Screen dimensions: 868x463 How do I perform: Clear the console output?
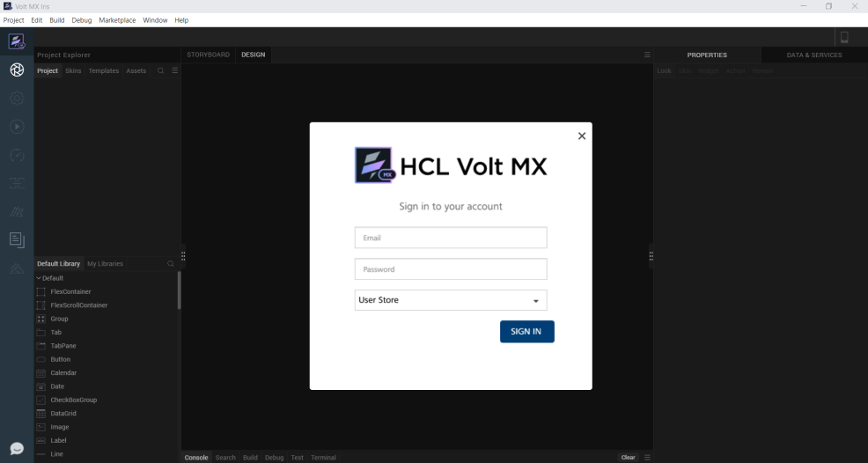629,458
